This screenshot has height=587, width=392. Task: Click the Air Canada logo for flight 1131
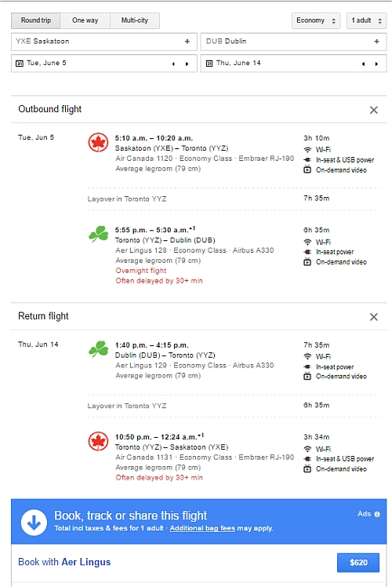click(98, 441)
